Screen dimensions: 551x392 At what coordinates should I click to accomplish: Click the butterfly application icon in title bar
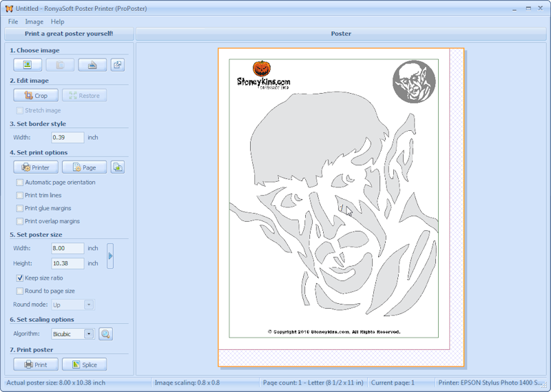9,8
